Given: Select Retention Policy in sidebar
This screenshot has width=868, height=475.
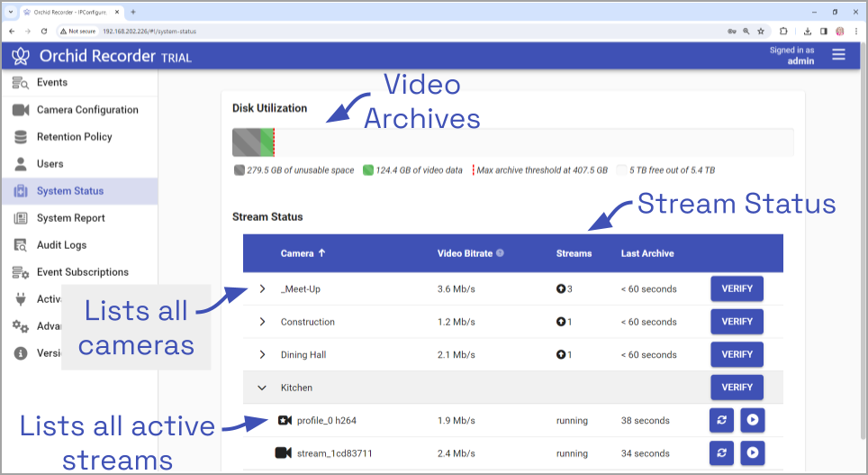Looking at the screenshot, I should (74, 137).
